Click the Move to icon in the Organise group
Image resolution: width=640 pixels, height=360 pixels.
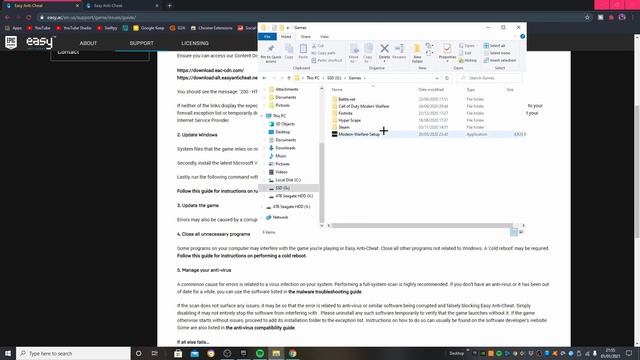point(354,53)
